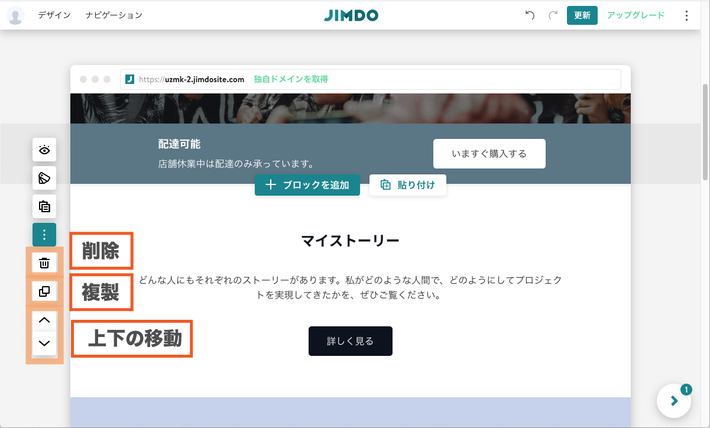Open the top-right kebab menu
The width and height of the screenshot is (710, 428).
coord(686,15)
